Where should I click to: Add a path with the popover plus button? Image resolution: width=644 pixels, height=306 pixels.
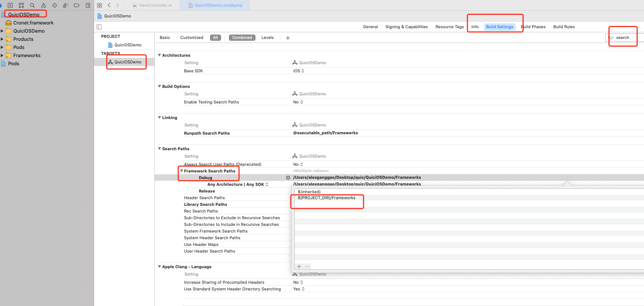[x=299, y=266]
